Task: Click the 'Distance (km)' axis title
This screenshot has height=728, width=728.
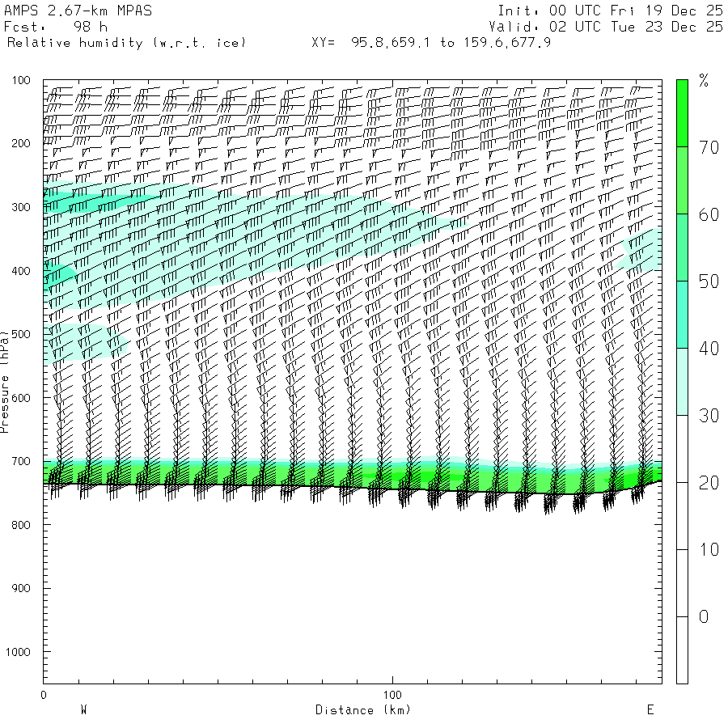Action: click(x=363, y=710)
